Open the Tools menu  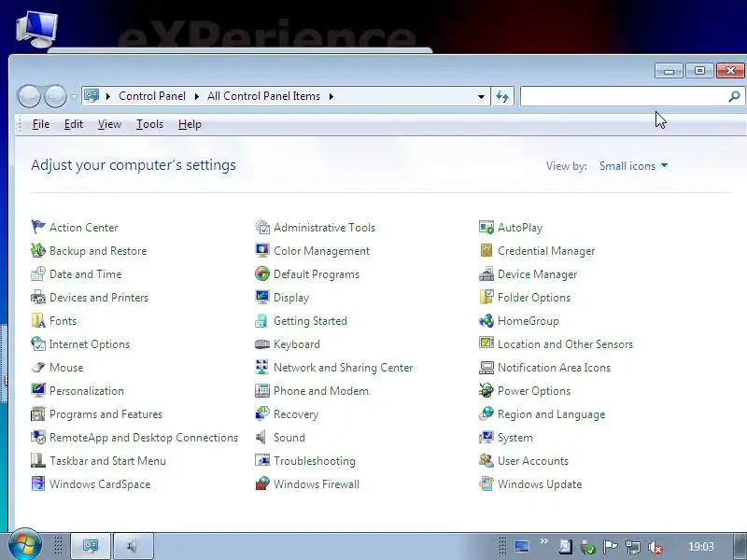pos(149,124)
